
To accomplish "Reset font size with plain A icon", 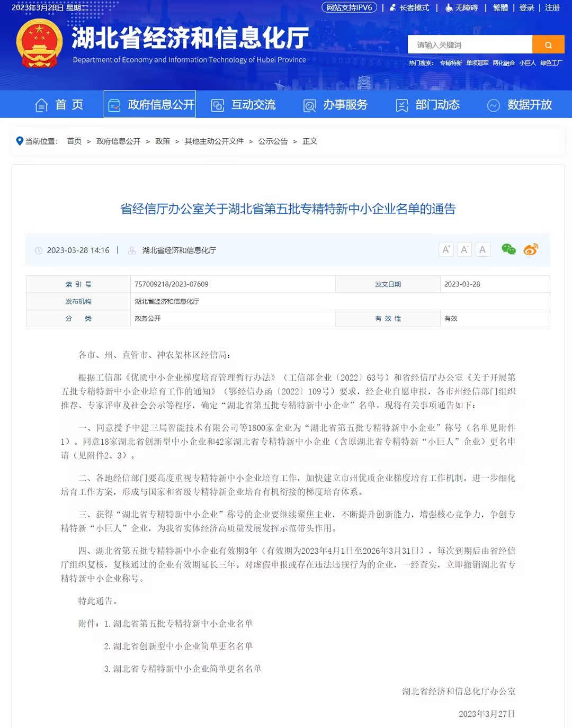I will [x=482, y=249].
